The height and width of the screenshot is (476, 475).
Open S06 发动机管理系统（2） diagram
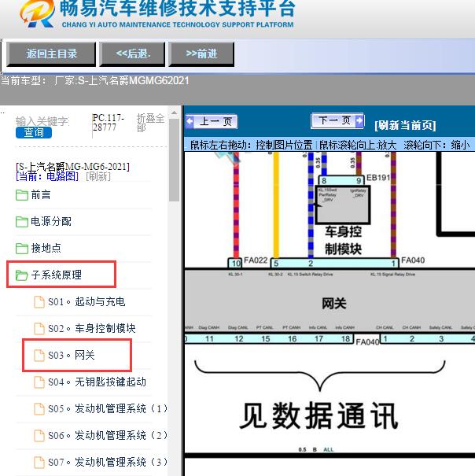[108, 435]
